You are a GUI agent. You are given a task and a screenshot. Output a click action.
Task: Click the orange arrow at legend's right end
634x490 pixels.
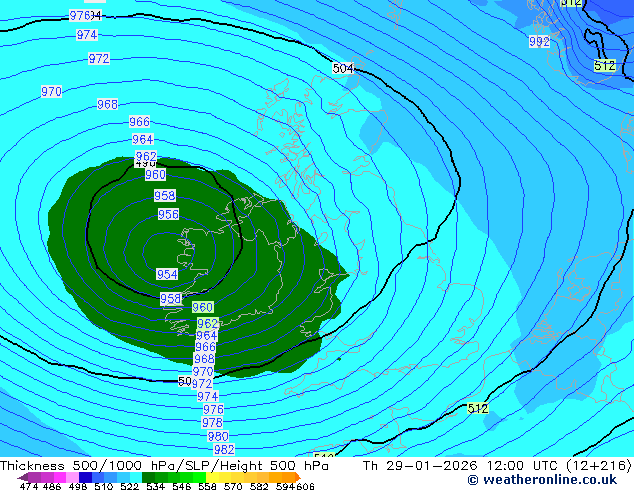click(298, 477)
